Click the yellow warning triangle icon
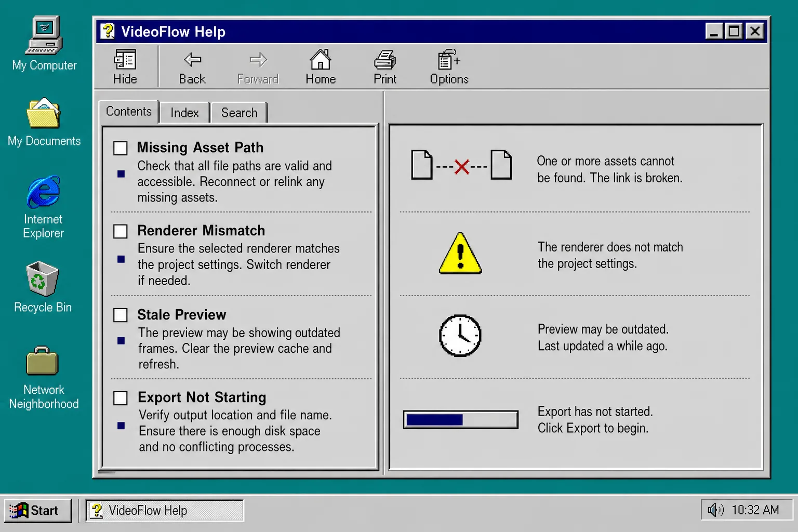 pos(460,254)
